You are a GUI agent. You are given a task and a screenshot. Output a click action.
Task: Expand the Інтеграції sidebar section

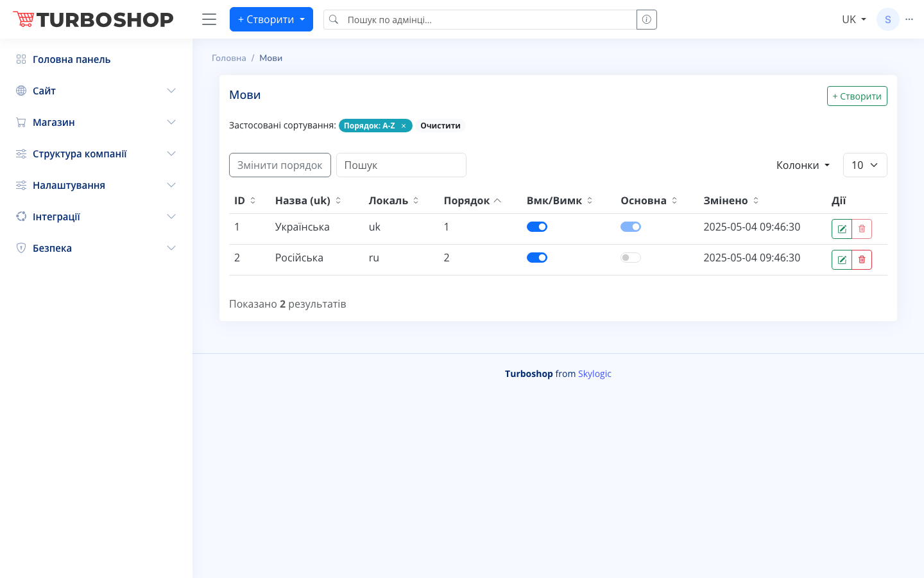[x=96, y=216]
